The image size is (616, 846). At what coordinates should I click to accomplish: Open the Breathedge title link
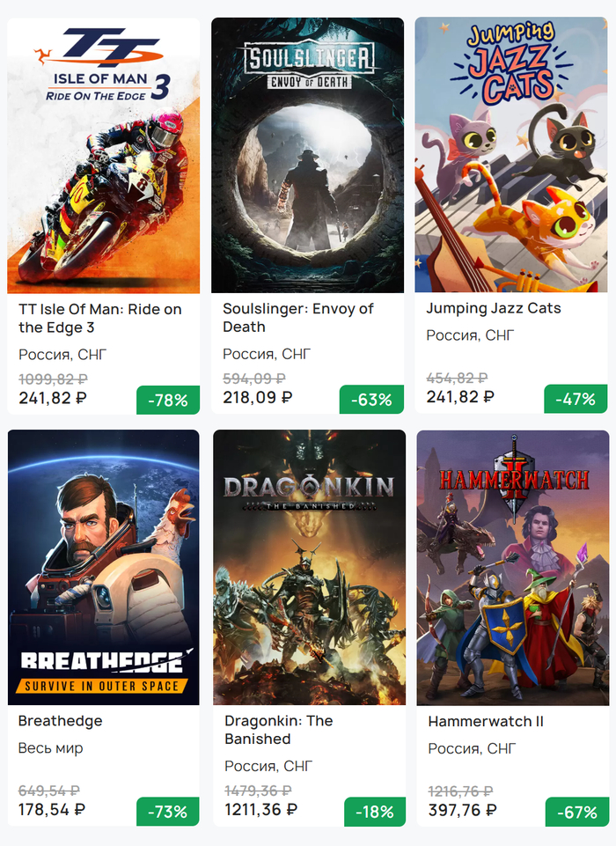pyautogui.click(x=60, y=721)
